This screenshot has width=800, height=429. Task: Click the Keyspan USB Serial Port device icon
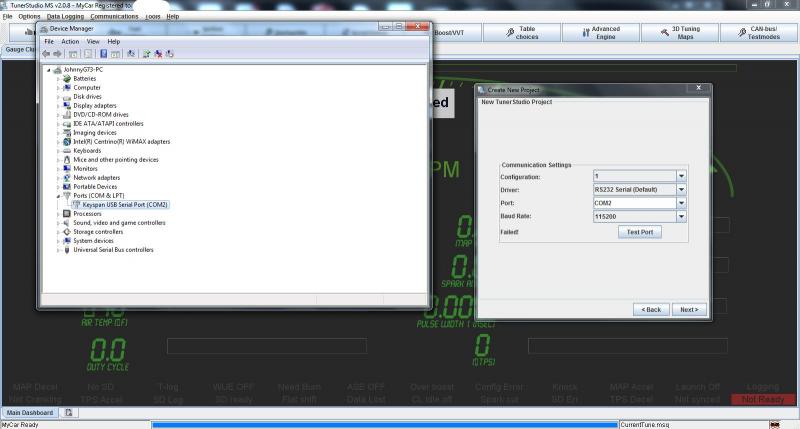pos(76,205)
